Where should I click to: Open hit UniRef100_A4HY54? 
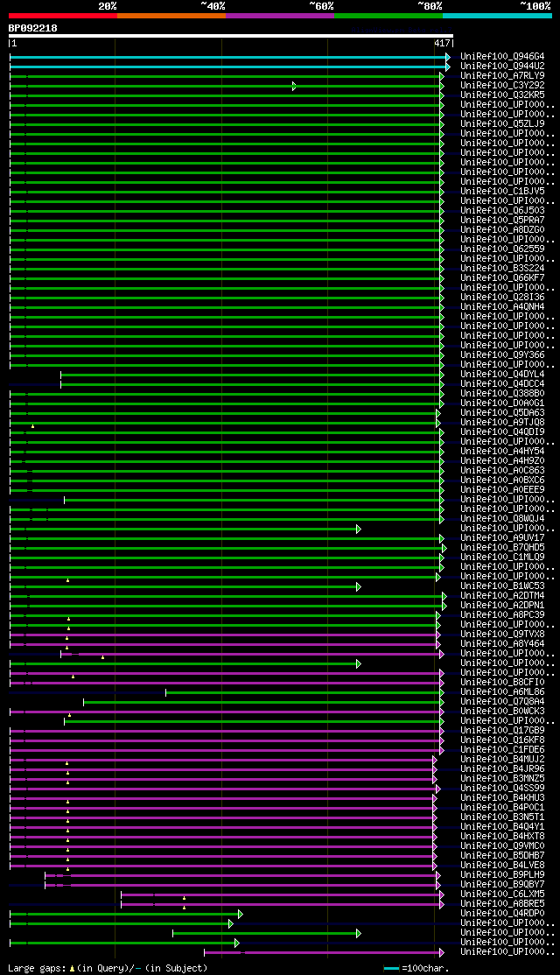(503, 451)
